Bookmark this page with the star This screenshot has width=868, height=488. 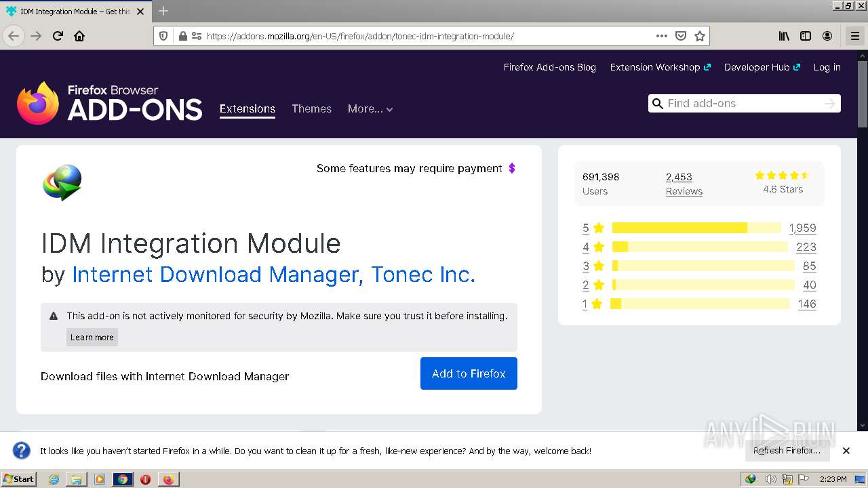[x=700, y=36]
